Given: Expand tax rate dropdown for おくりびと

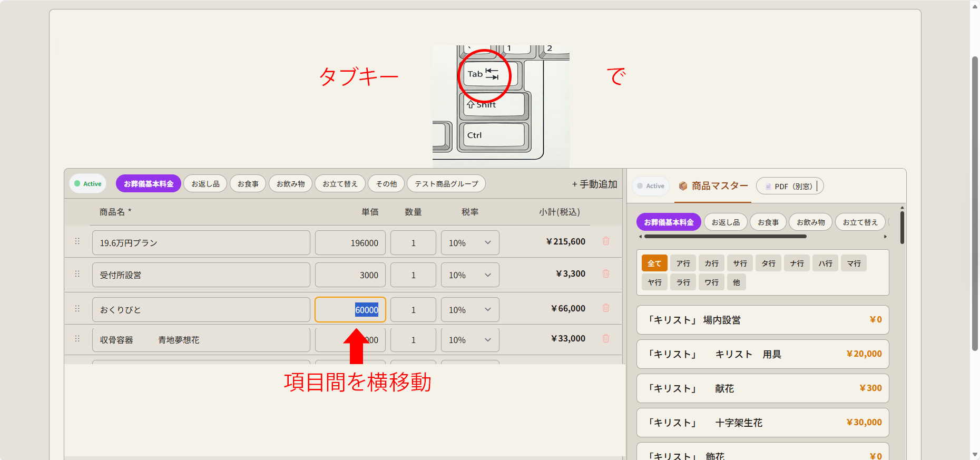Looking at the screenshot, I should tap(470, 310).
